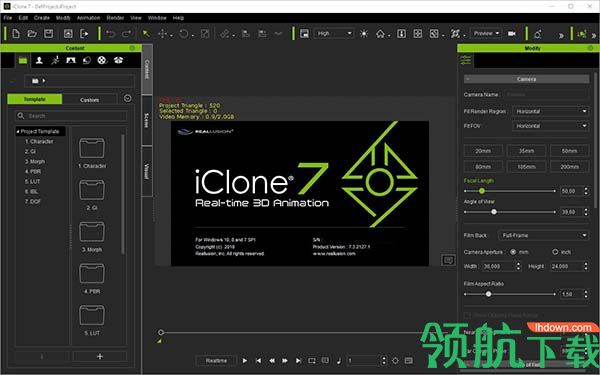Switch to the Custom tab
The image size is (600, 375).
pyautogui.click(x=90, y=99)
